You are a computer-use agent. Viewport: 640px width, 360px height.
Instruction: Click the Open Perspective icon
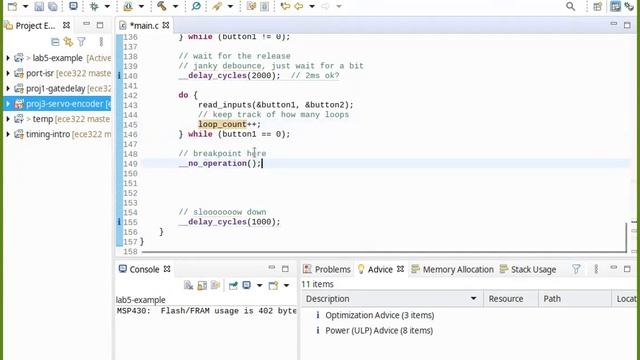598,6
